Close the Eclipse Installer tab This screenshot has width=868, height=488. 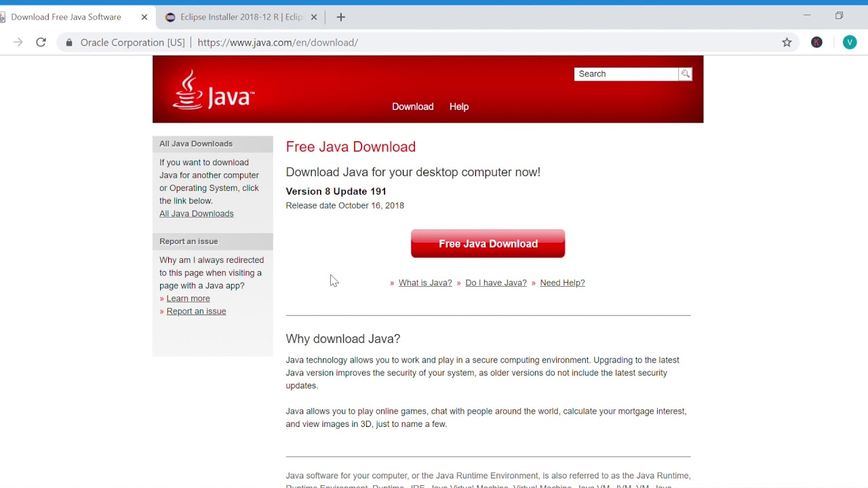[314, 17]
